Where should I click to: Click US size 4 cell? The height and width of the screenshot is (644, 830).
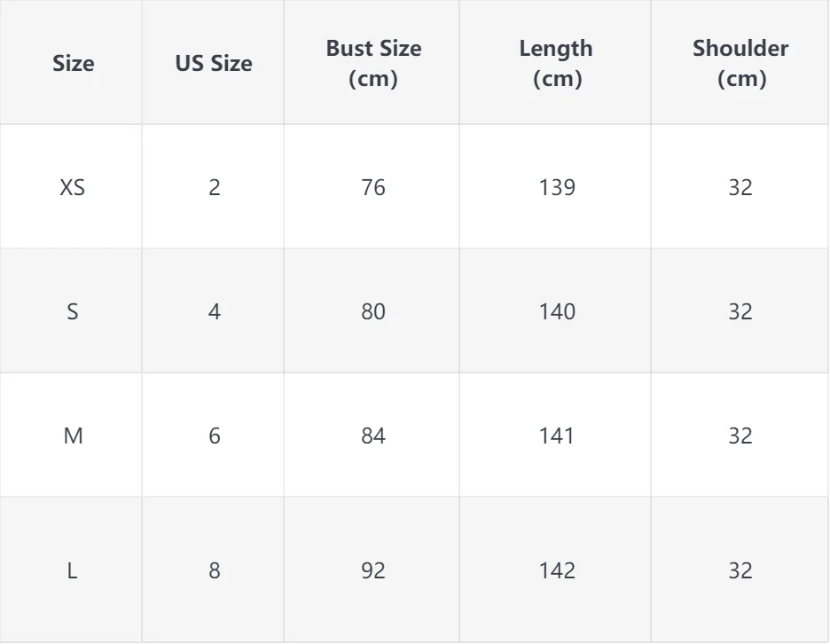[x=214, y=311]
